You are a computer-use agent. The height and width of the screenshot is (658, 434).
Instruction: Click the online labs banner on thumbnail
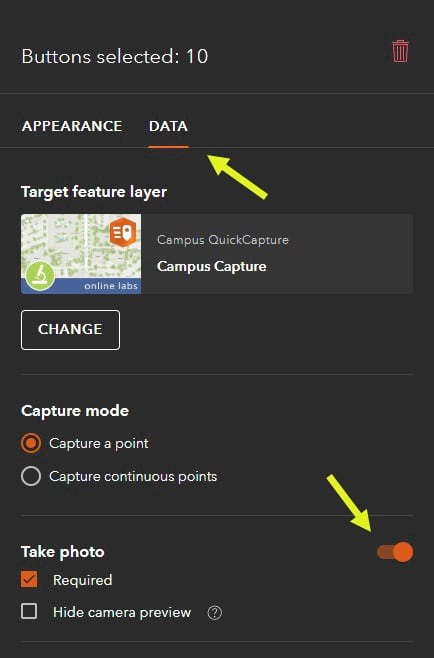pos(81,286)
